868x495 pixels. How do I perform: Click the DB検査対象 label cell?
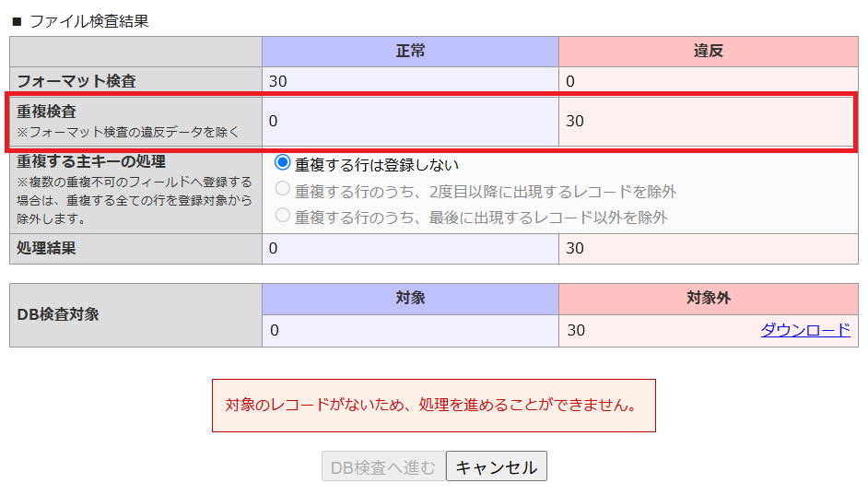coord(135,315)
